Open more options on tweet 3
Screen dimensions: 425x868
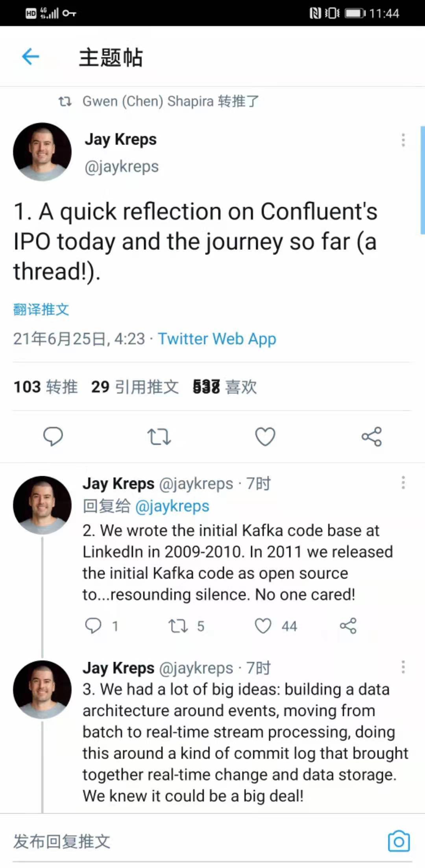[403, 667]
